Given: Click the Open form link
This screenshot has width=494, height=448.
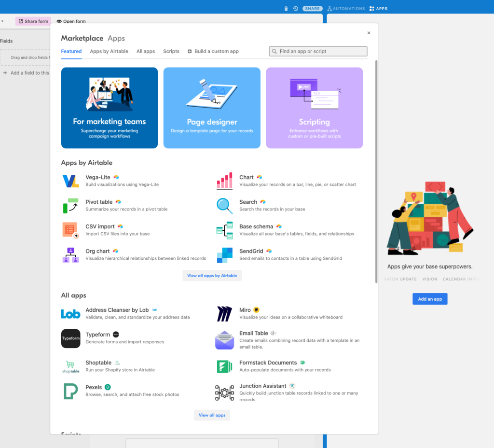Looking at the screenshot, I should pyautogui.click(x=71, y=21).
